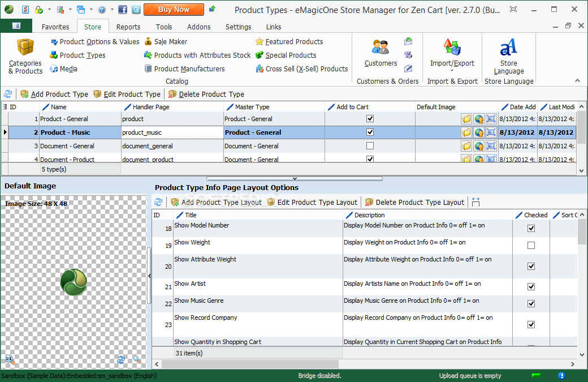This screenshot has height=382, width=588.
Task: Click Add Product Type
Action: (54, 94)
